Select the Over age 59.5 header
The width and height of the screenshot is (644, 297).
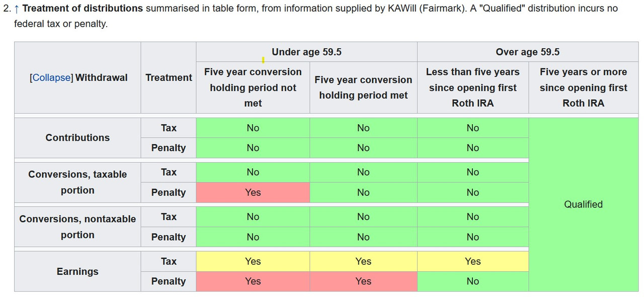point(528,52)
